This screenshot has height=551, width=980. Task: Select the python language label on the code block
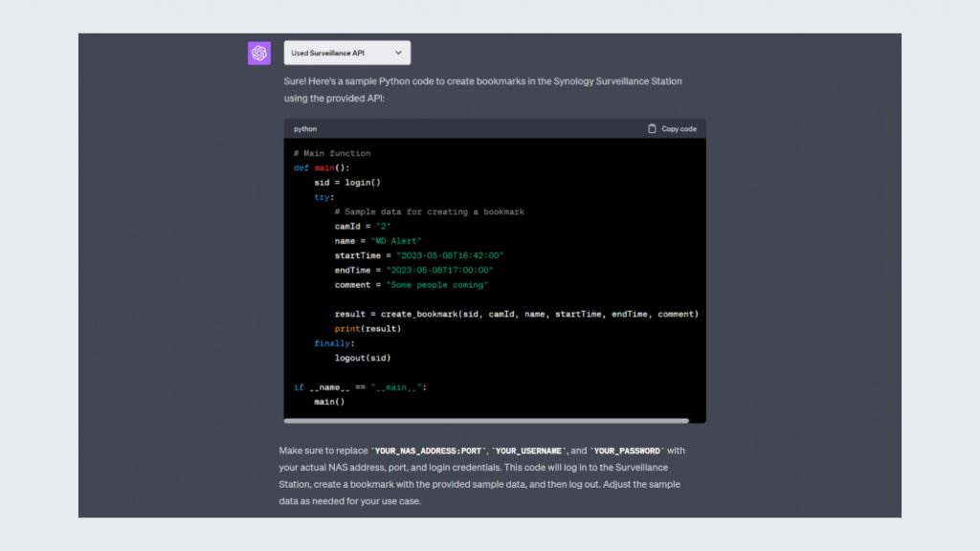coord(304,128)
